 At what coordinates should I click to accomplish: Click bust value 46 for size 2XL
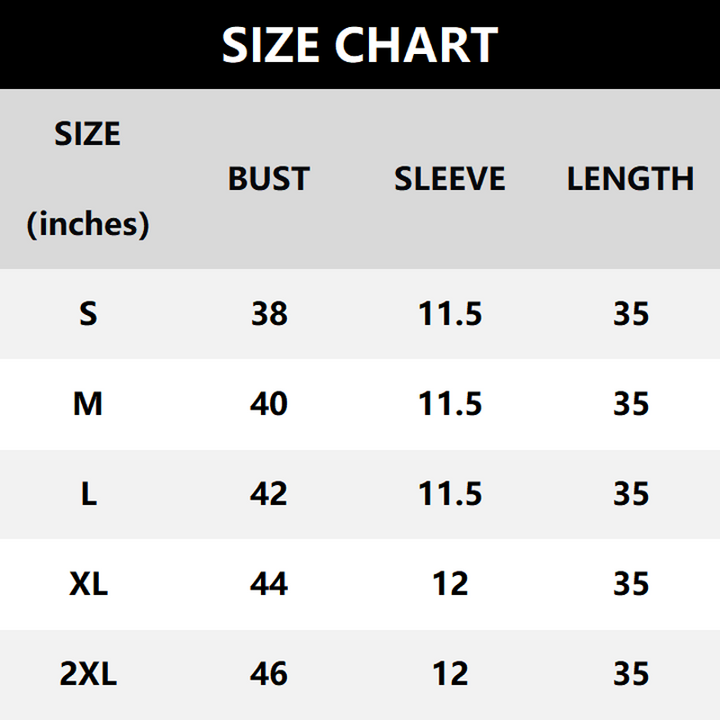tap(269, 674)
